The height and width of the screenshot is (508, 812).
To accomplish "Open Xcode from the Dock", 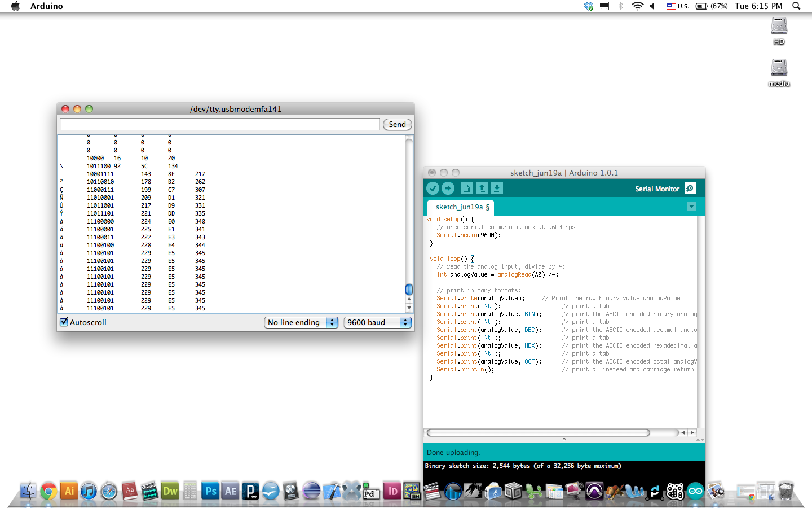I will pos(332,491).
